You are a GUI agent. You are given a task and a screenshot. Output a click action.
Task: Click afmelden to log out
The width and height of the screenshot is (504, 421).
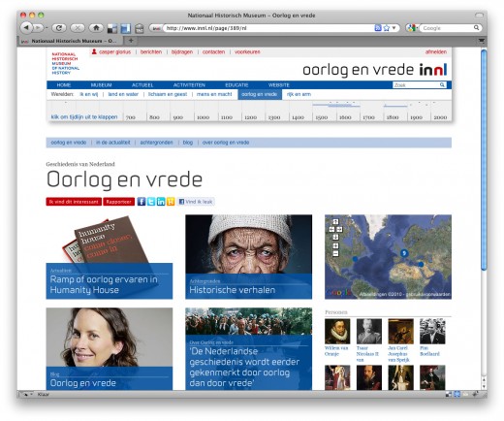[x=436, y=52]
